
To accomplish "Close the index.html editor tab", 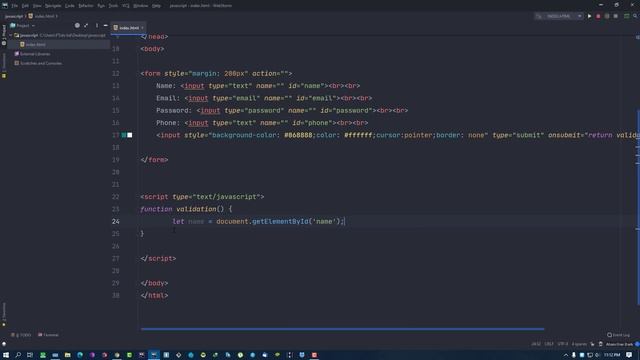I will point(142,28).
